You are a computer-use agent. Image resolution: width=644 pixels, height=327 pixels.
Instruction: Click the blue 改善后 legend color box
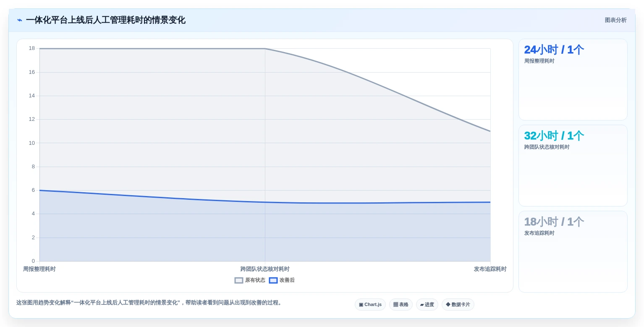(273, 280)
